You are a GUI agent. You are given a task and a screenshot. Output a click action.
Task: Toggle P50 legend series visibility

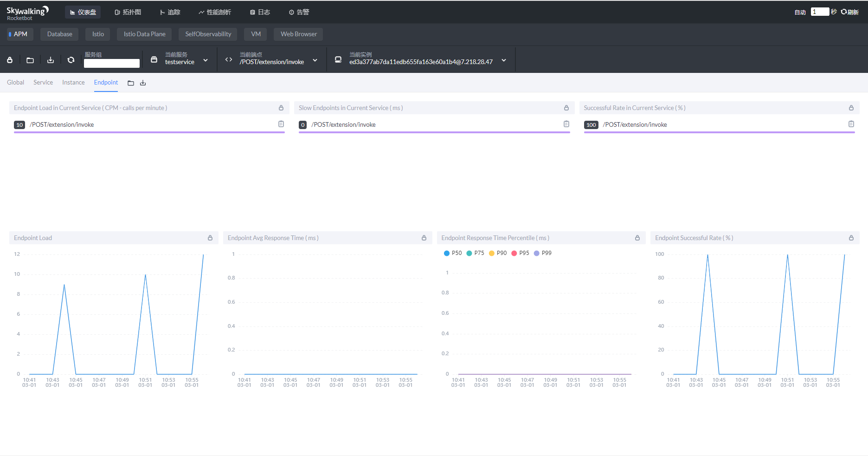point(453,253)
